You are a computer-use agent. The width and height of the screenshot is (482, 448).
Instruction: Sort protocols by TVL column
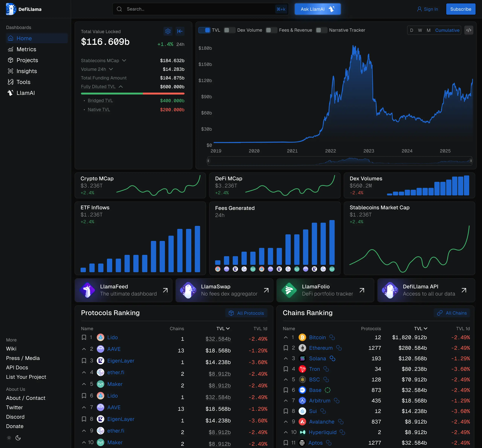(223, 328)
